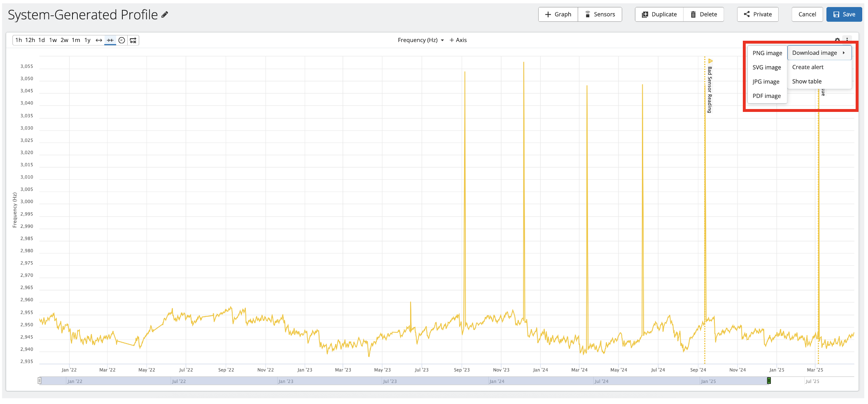This screenshot has height=404, width=868.
Task: Click the Bad Sensor Reading annotation label
Action: pyautogui.click(x=710, y=90)
